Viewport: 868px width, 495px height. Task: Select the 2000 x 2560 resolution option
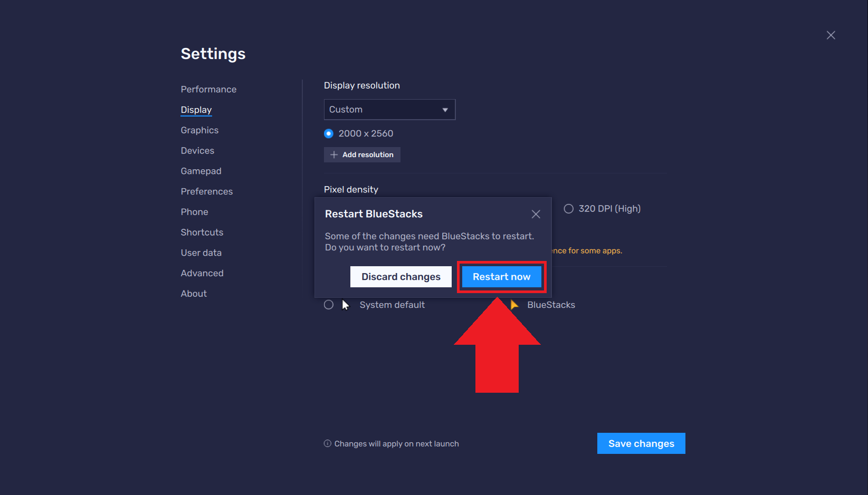pyautogui.click(x=328, y=133)
